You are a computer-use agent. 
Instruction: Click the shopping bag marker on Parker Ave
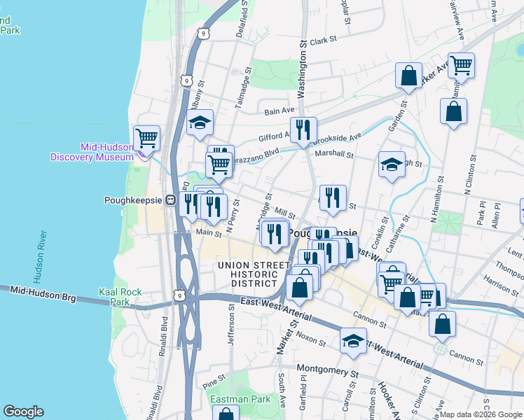click(408, 76)
